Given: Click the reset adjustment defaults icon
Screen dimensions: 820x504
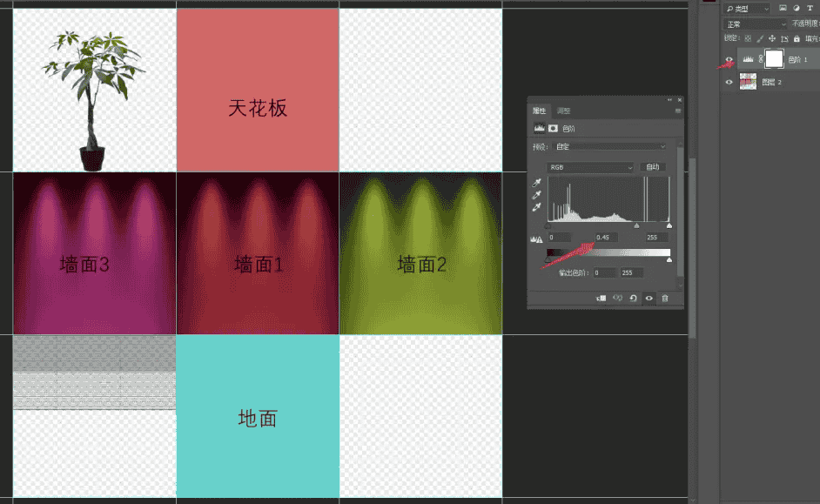Looking at the screenshot, I should (x=633, y=298).
